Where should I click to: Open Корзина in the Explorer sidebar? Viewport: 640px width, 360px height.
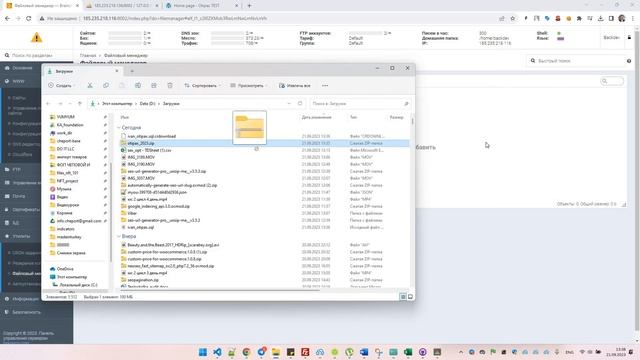pyautogui.click(x=64, y=213)
